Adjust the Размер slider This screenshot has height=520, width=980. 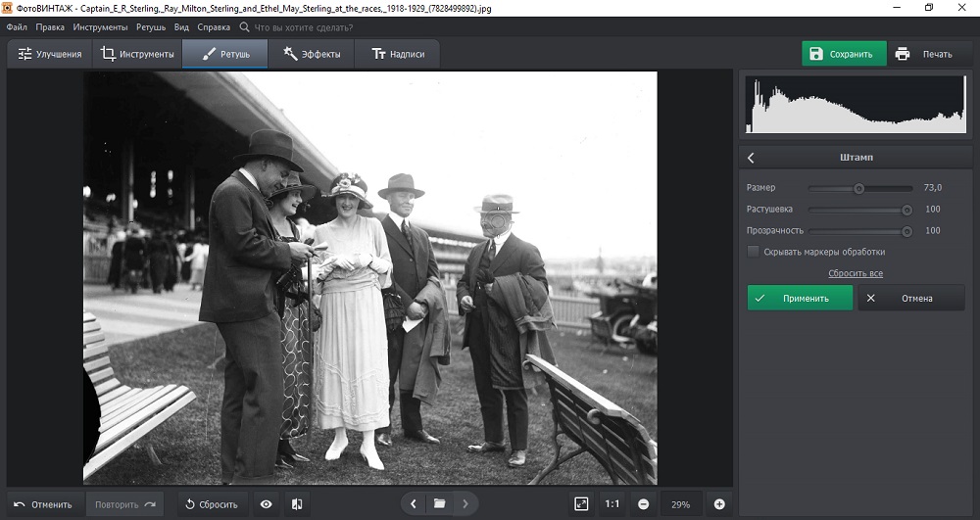(860, 188)
